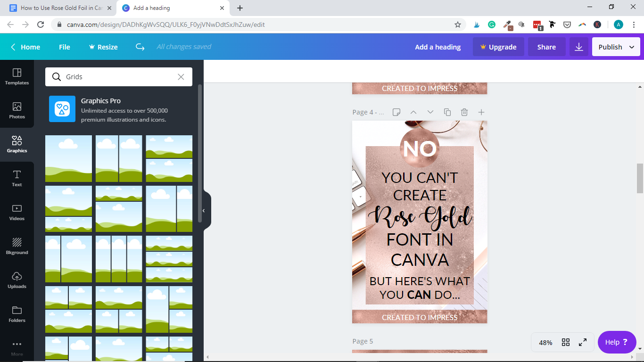644x362 pixels.
Task: Click the 'Page 4' title label
Action: click(x=368, y=112)
